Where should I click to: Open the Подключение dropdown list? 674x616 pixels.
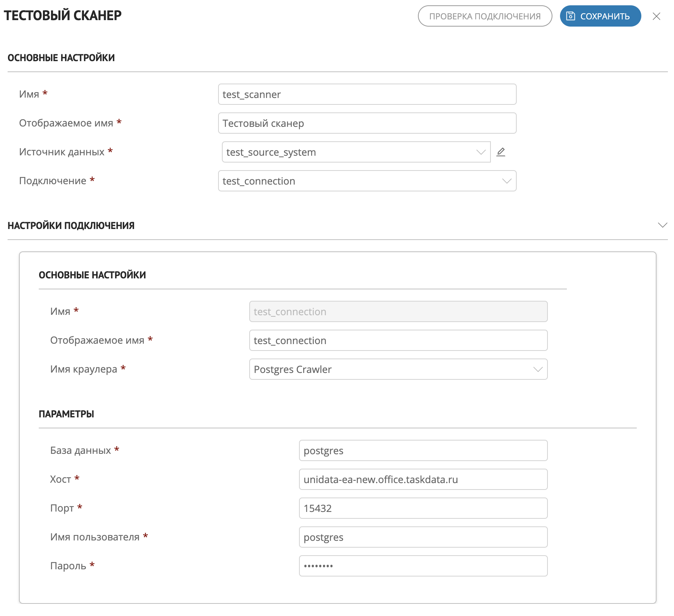point(367,181)
